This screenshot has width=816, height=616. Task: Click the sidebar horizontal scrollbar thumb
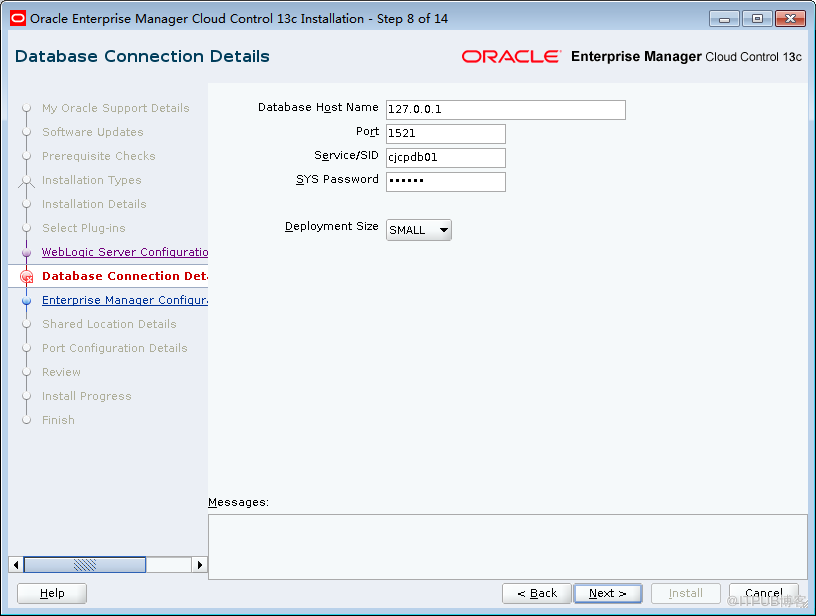tap(85, 564)
